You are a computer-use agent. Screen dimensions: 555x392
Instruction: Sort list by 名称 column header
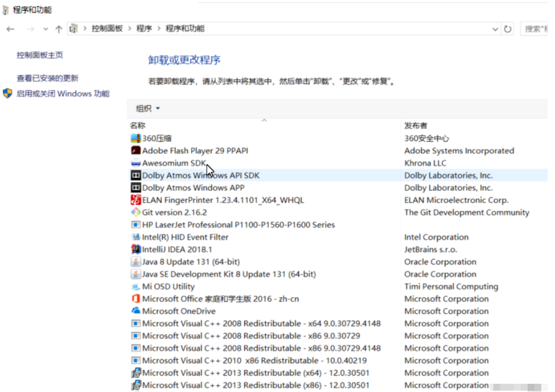[x=138, y=125]
